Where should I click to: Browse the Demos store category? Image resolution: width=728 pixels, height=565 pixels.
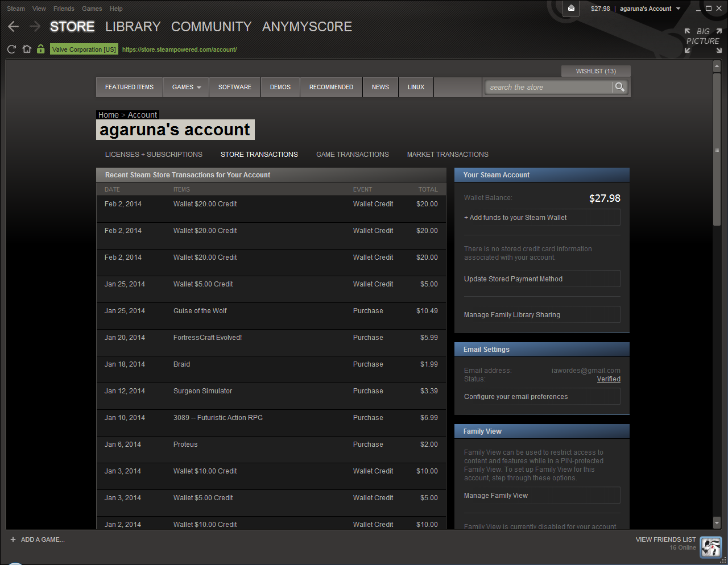point(280,87)
